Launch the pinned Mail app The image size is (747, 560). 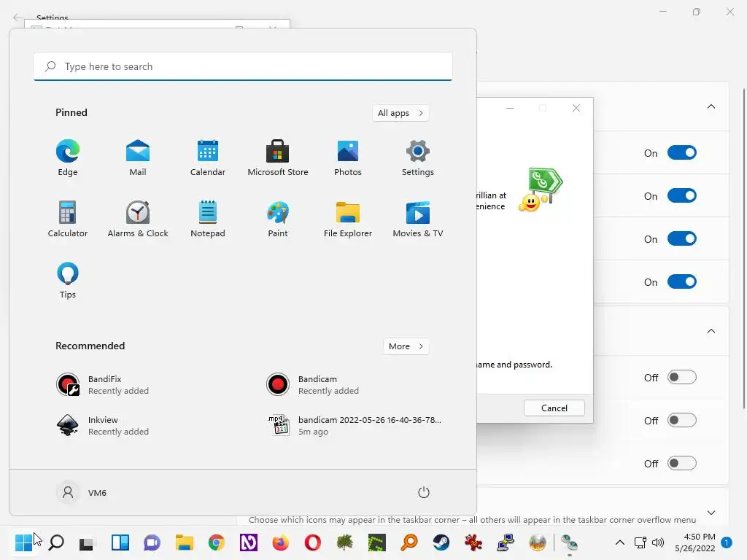click(x=138, y=158)
